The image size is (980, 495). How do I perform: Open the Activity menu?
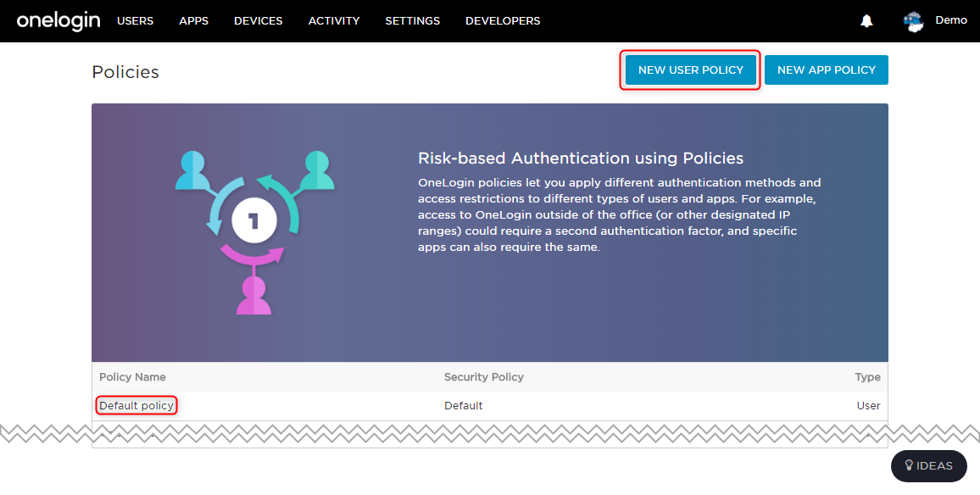pos(334,20)
